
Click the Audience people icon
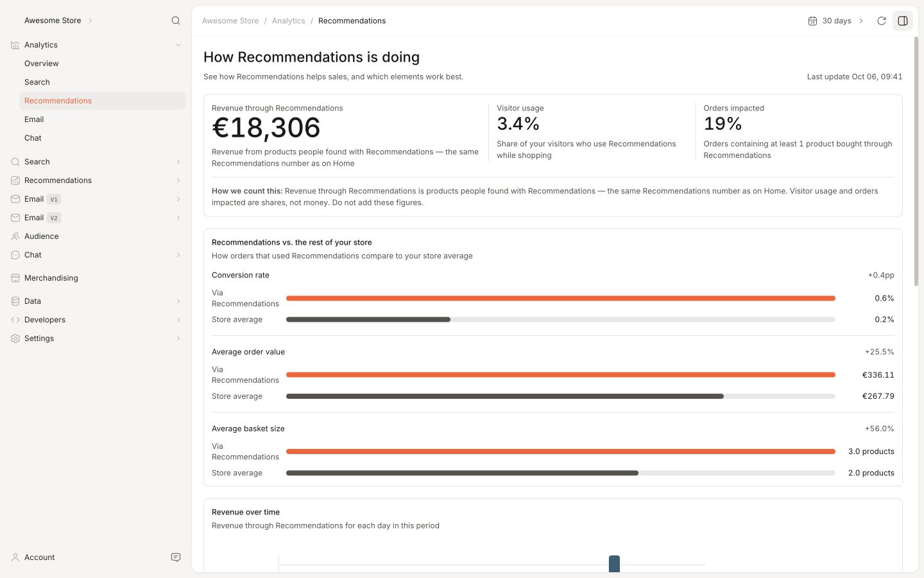pos(15,236)
